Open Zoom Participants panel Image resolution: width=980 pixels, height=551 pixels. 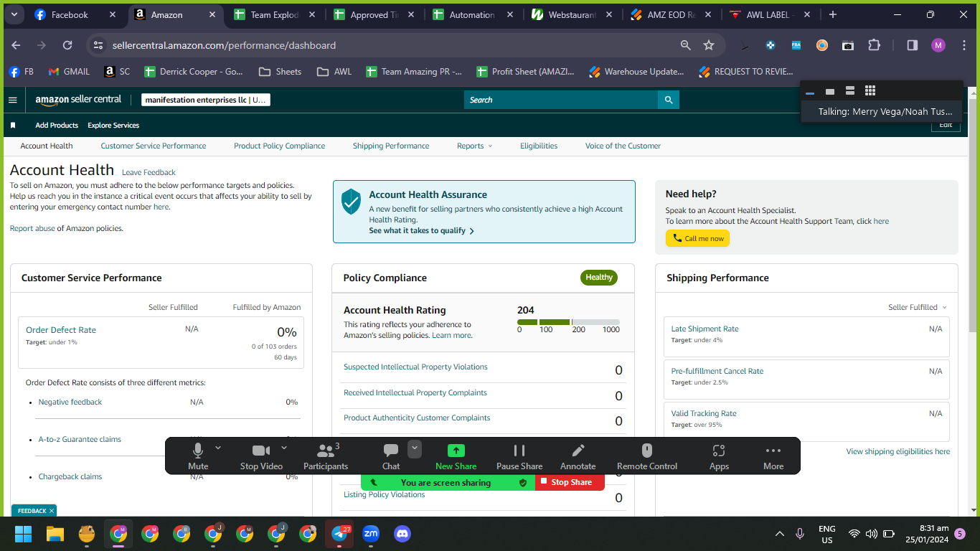coord(326,456)
